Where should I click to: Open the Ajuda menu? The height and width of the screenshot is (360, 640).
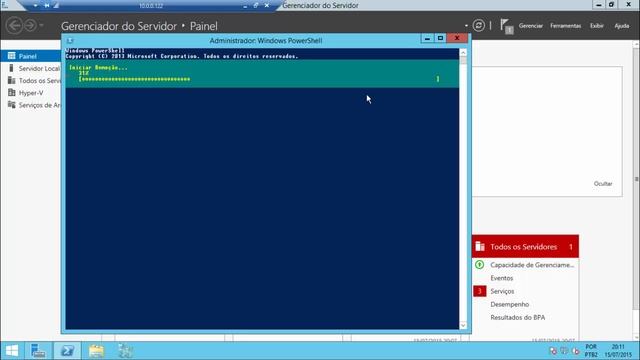[x=622, y=26]
